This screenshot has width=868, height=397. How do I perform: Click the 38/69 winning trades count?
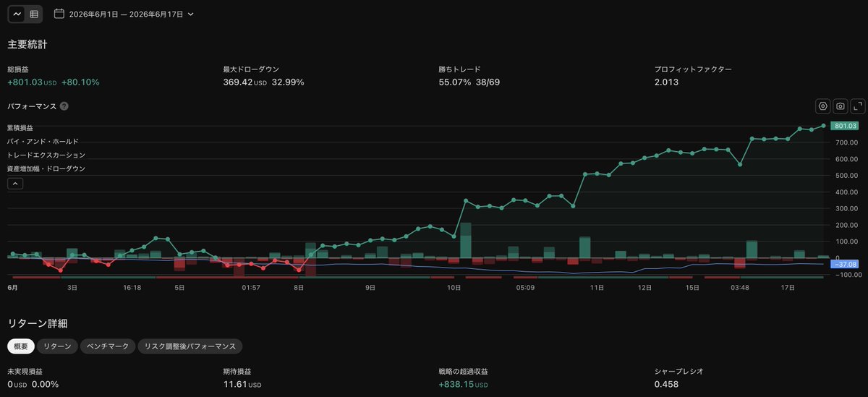[x=488, y=82]
